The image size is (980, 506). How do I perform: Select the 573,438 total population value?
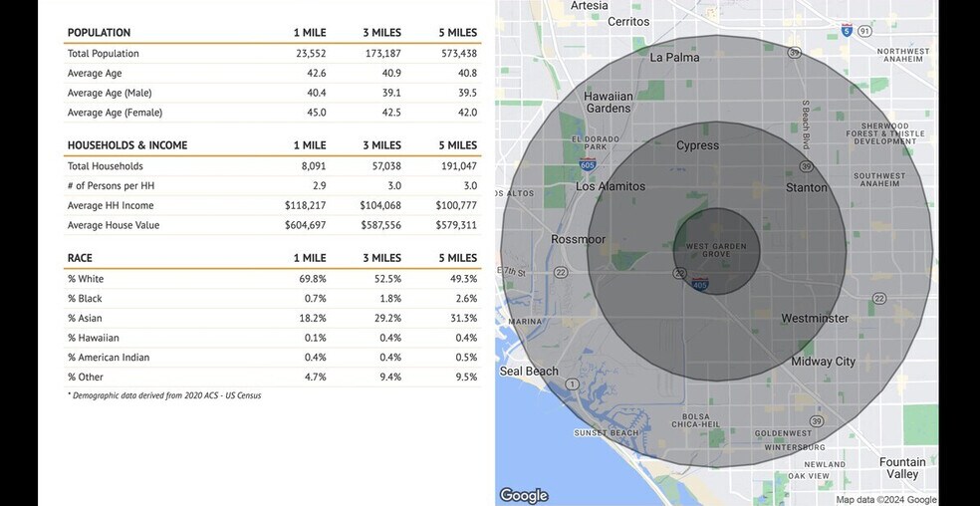458,54
